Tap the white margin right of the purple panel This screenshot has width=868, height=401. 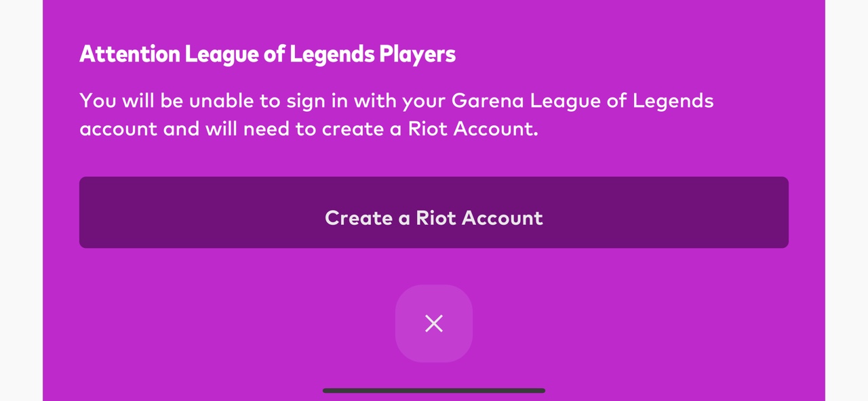[x=846, y=200]
